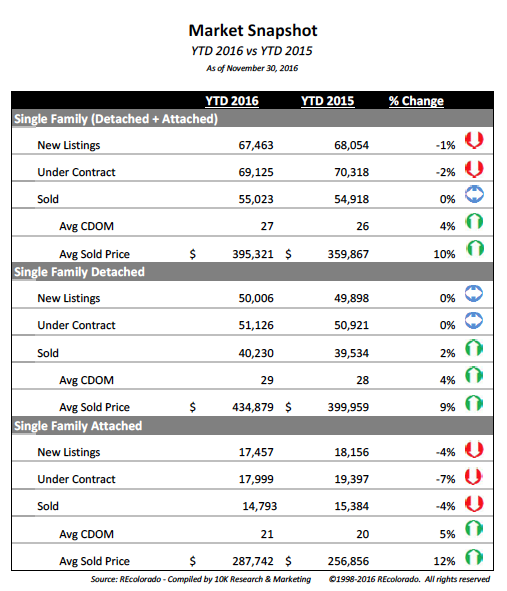Click the 395,321 average sold price value
Viewport: 507px width, 591px height.
point(253,254)
